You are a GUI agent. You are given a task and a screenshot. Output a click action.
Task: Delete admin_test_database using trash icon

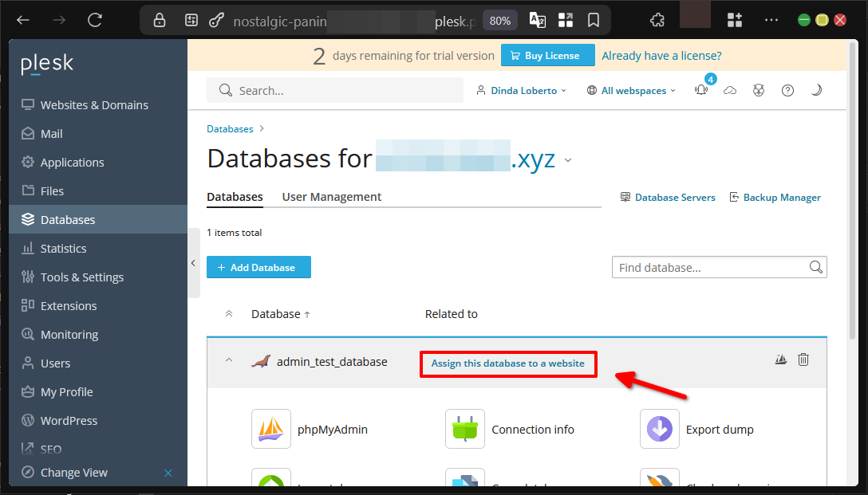803,359
